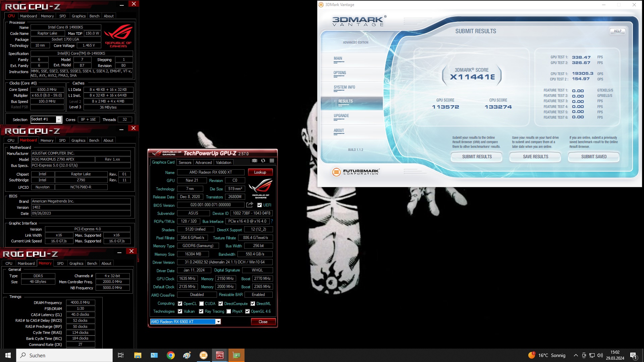Click the GPU score 113572 value
This screenshot has width=644, height=362.
(x=445, y=107)
